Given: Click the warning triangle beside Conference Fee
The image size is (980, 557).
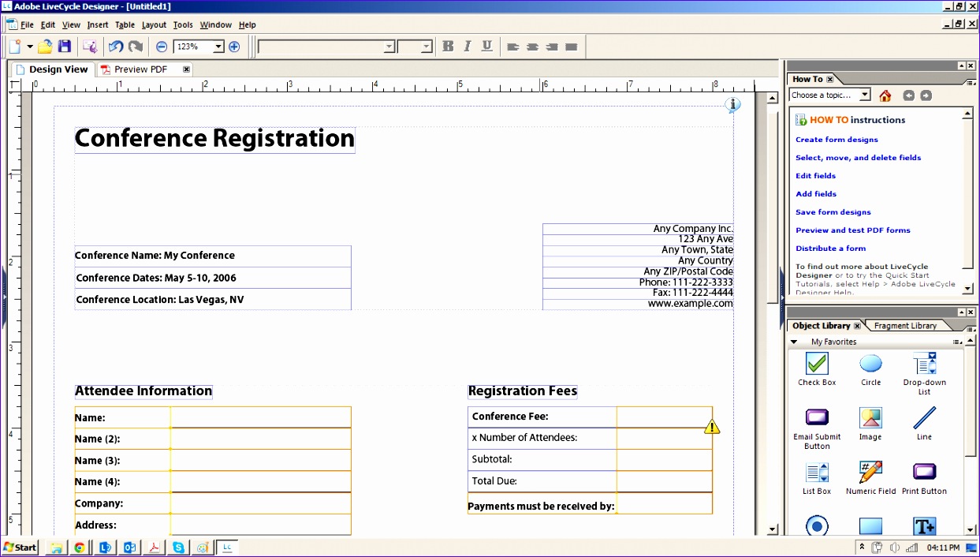Looking at the screenshot, I should 712,426.
